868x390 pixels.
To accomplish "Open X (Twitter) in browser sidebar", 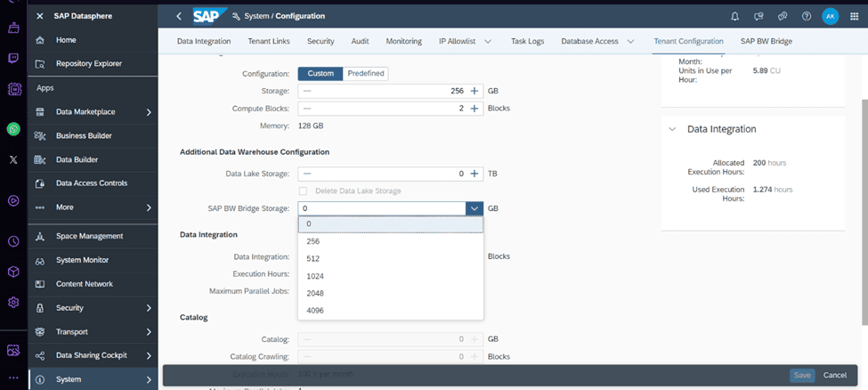I will click(14, 160).
